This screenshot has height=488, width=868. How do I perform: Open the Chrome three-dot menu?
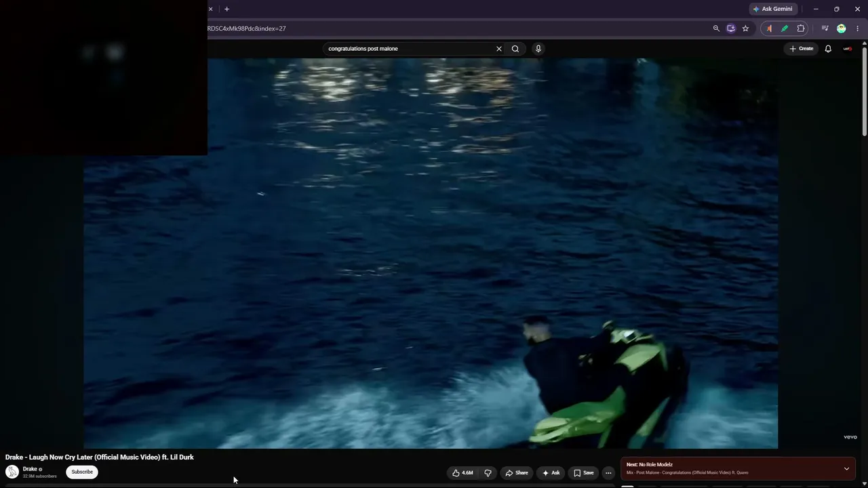tap(858, 28)
